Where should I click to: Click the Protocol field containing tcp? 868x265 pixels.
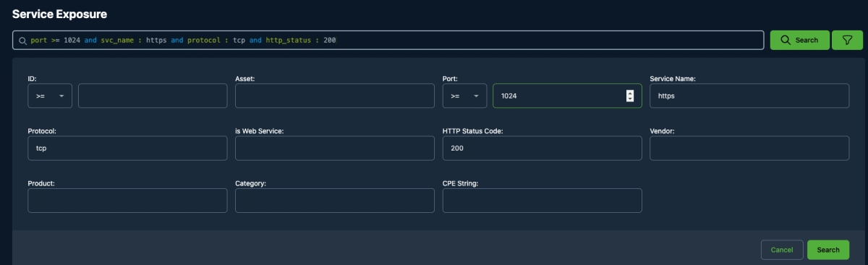click(x=127, y=148)
